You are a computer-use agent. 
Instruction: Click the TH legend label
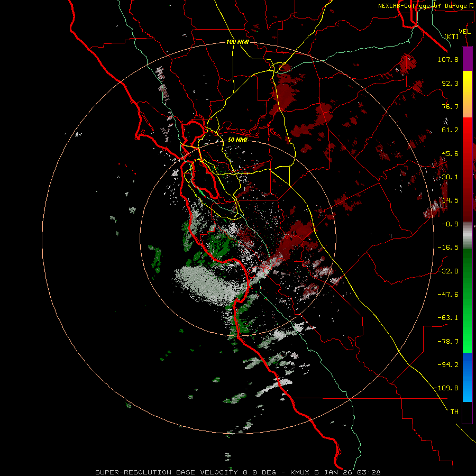454,412
